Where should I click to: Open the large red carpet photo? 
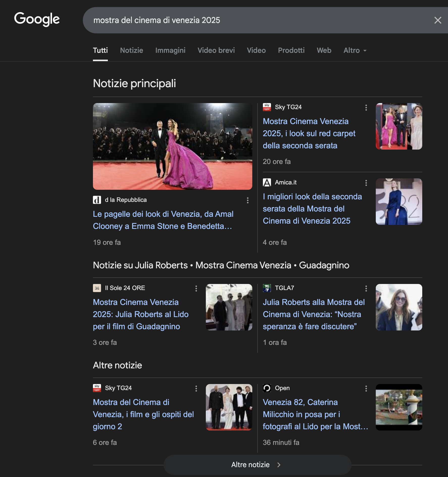(172, 146)
